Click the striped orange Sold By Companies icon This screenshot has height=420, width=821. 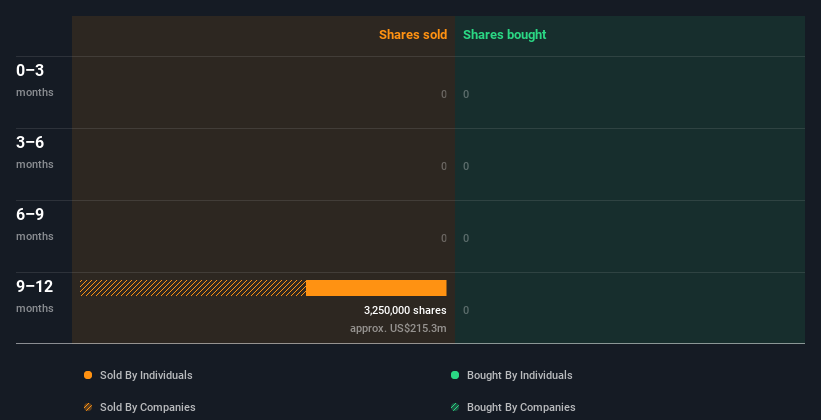point(88,407)
